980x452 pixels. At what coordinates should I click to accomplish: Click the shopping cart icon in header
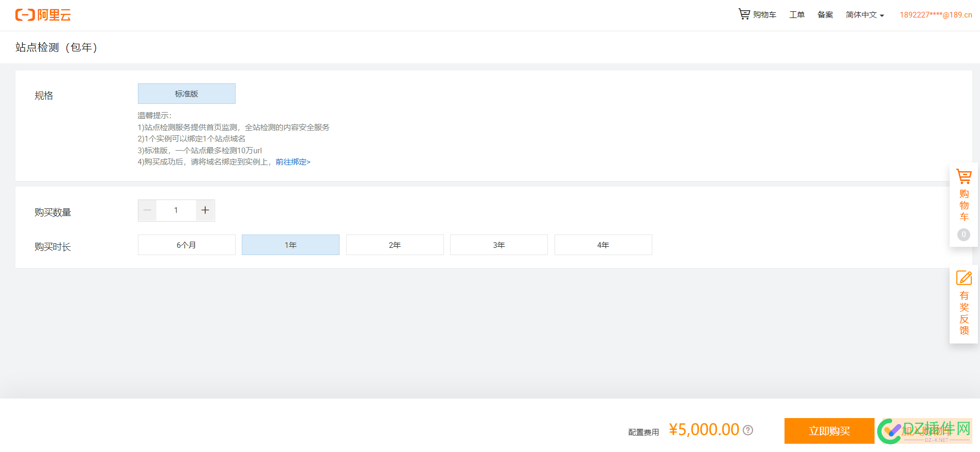point(744,14)
